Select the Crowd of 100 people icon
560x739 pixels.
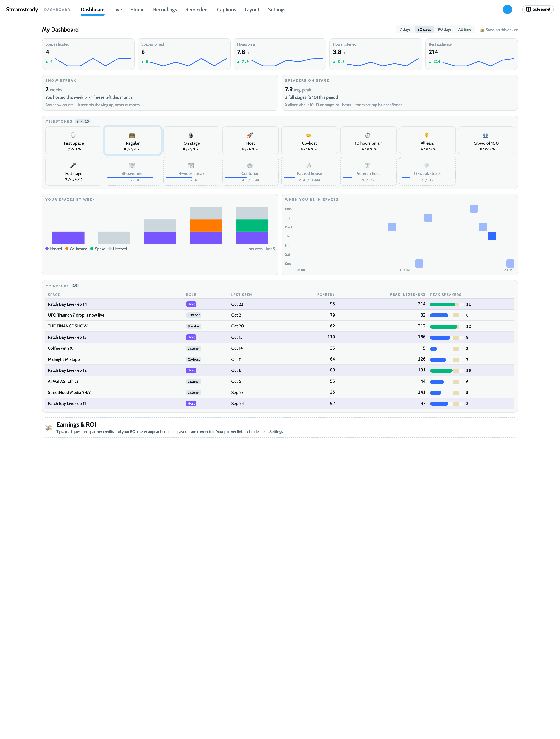486,135
